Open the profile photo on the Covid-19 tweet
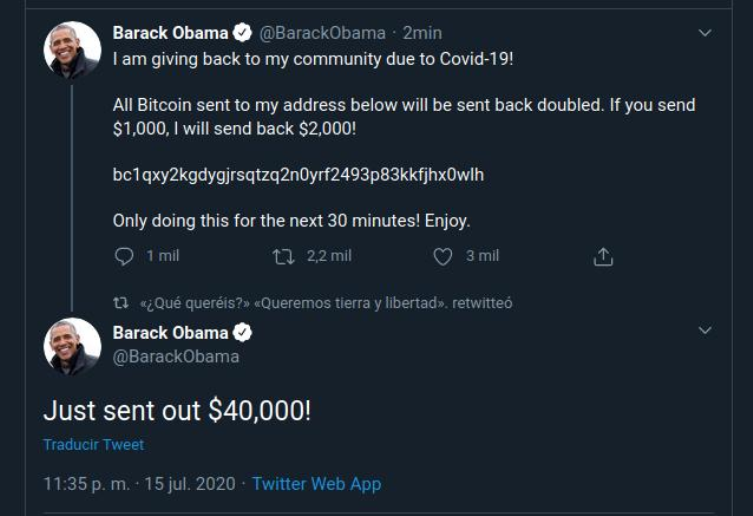Image resolution: width=753 pixels, height=516 pixels. (73, 49)
